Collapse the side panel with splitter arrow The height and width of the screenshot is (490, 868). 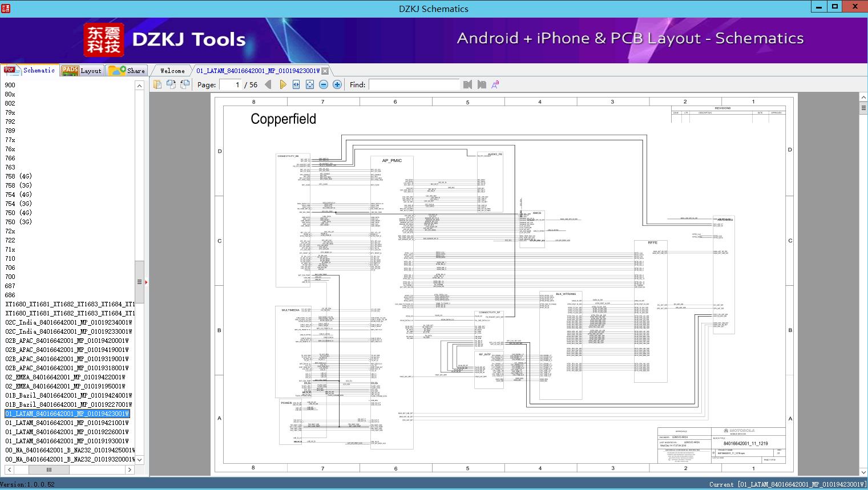pos(146,282)
